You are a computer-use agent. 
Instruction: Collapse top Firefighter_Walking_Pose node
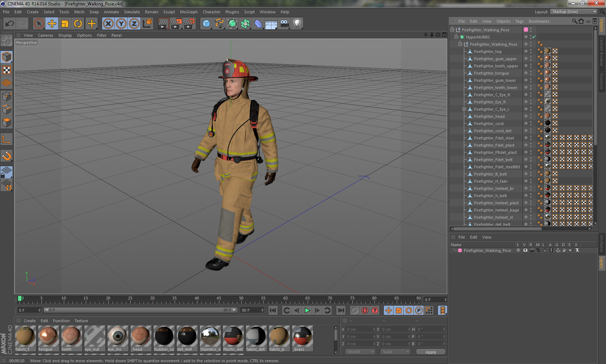click(452, 30)
